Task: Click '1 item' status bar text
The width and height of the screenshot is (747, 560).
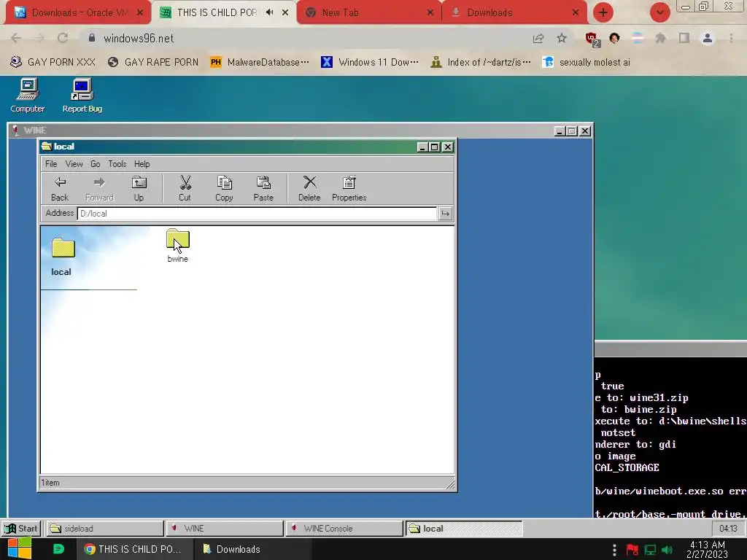Action: 50,483
